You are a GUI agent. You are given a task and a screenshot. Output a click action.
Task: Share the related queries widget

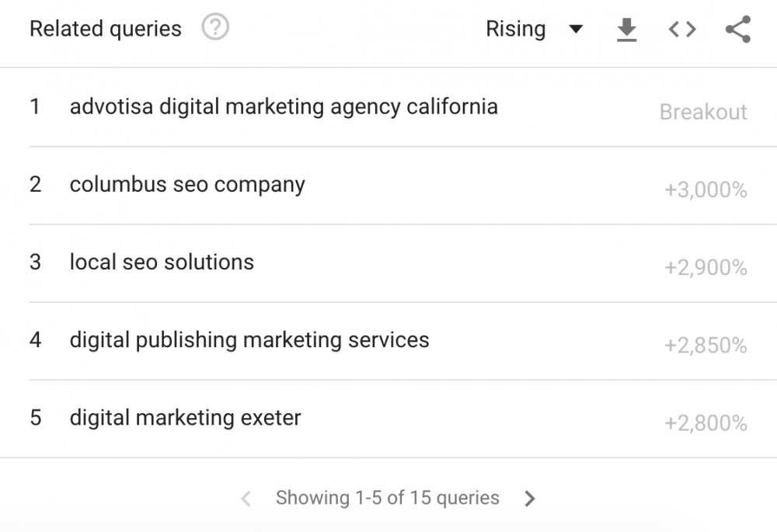[x=737, y=30]
